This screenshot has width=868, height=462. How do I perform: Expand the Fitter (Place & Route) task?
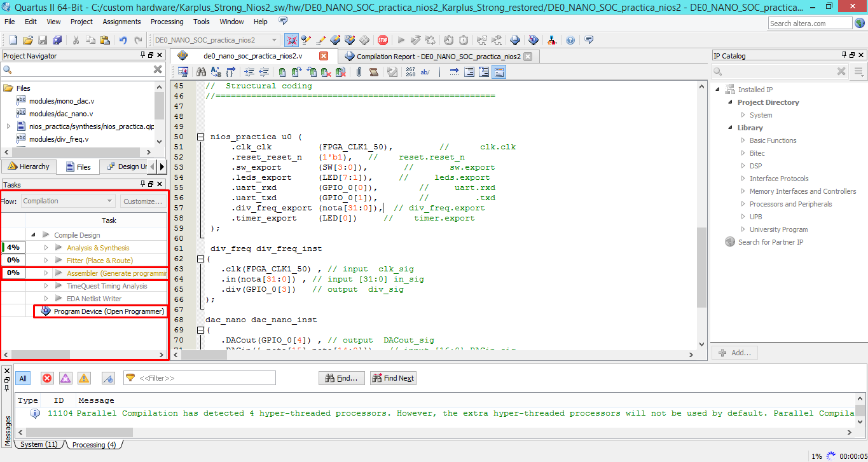click(46, 261)
